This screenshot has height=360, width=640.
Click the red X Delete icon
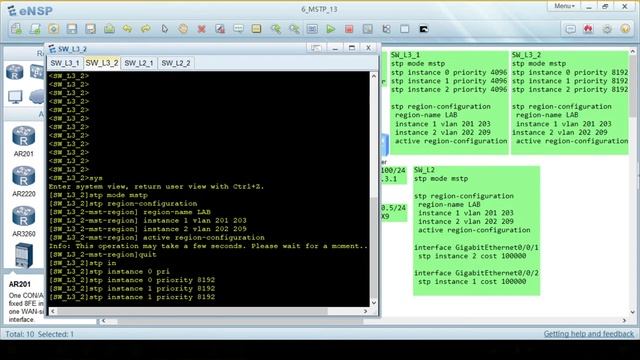pos(201,29)
